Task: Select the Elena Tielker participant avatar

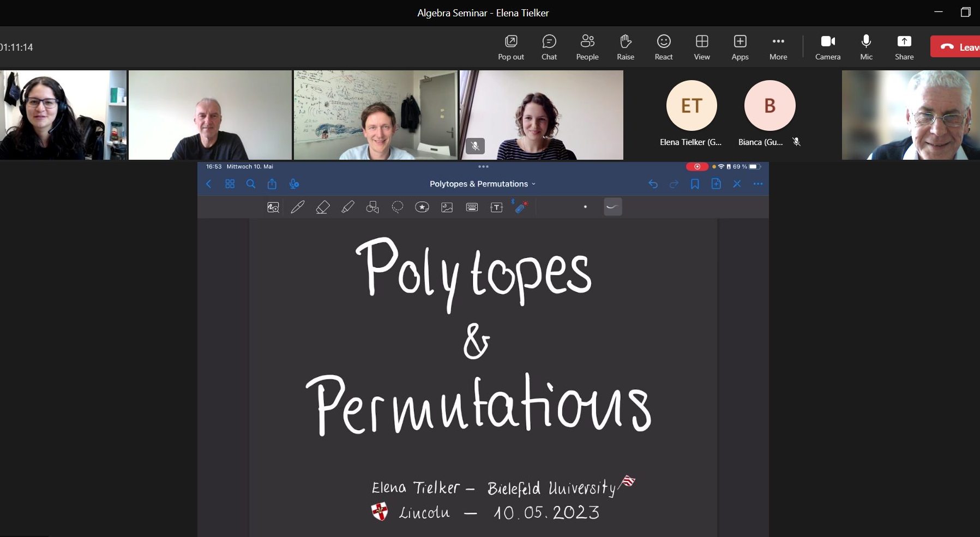Action: coord(691,106)
